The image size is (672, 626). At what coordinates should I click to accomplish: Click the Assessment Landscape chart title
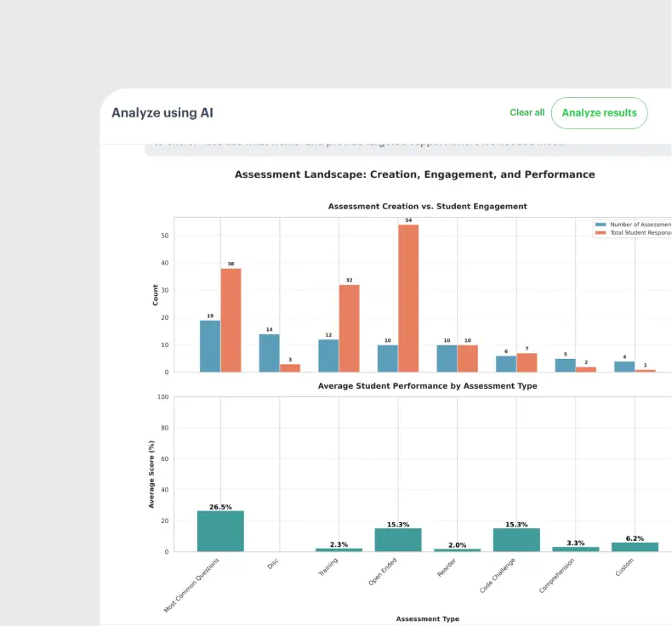[x=414, y=174]
